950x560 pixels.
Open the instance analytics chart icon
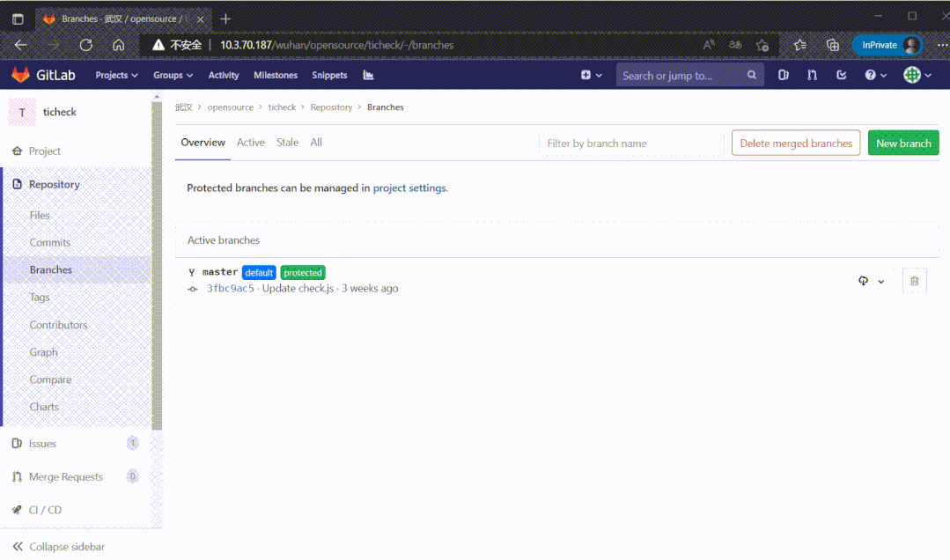click(x=368, y=76)
